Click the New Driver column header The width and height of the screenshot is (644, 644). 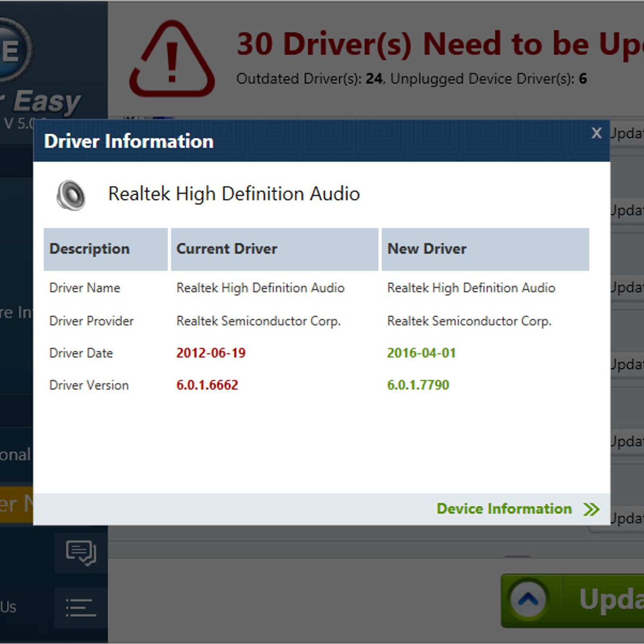[x=485, y=249]
